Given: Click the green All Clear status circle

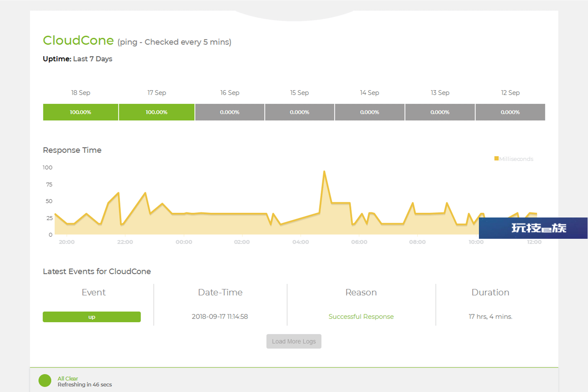Looking at the screenshot, I should (x=45, y=381).
